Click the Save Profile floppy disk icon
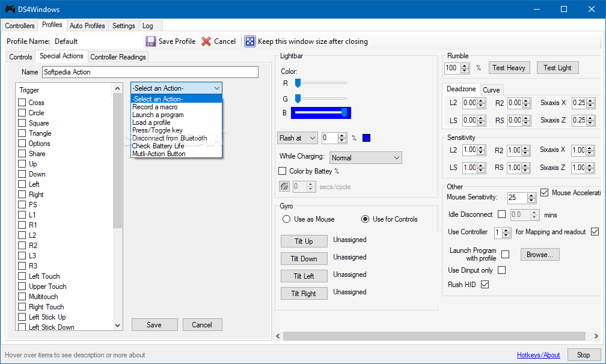 point(150,41)
